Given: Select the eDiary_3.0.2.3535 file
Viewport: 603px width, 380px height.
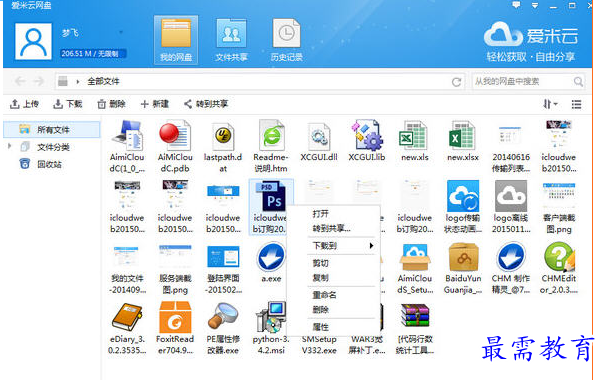Looking at the screenshot, I should click(127, 328).
